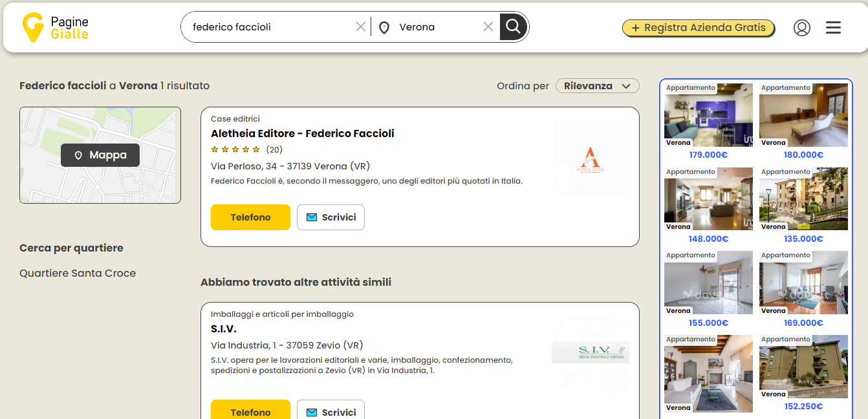The width and height of the screenshot is (868, 419).
Task: Click 'Imballaggi e articoli per imballaggio' label
Action: point(282,314)
